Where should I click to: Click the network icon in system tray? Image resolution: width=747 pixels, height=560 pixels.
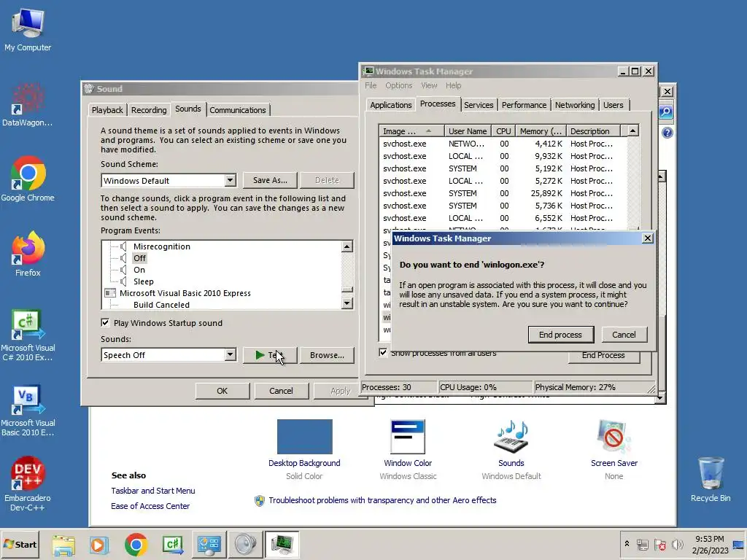point(643,544)
